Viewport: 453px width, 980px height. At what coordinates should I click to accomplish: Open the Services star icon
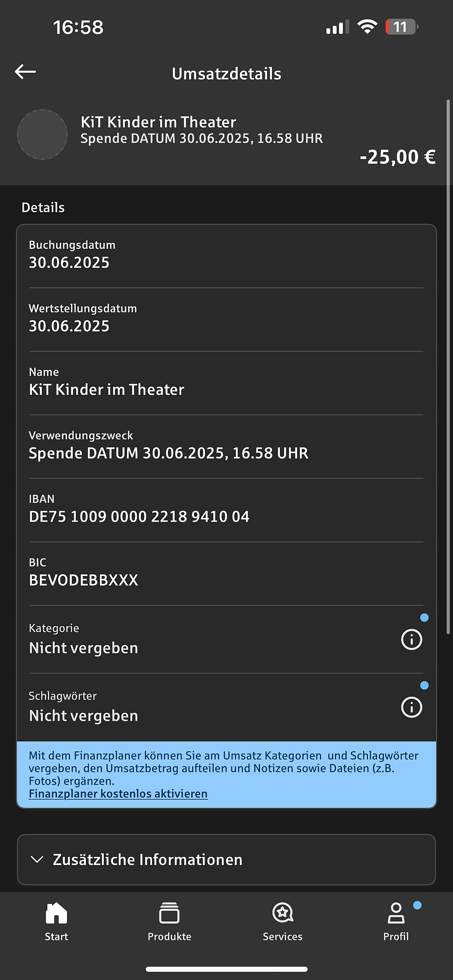pyautogui.click(x=282, y=913)
